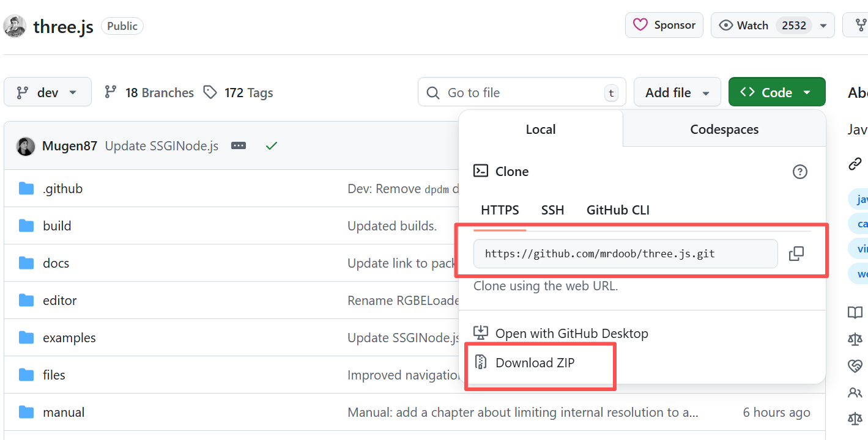The width and height of the screenshot is (868, 440).
Task: Click the Clone help question mark icon
Action: [799, 172]
